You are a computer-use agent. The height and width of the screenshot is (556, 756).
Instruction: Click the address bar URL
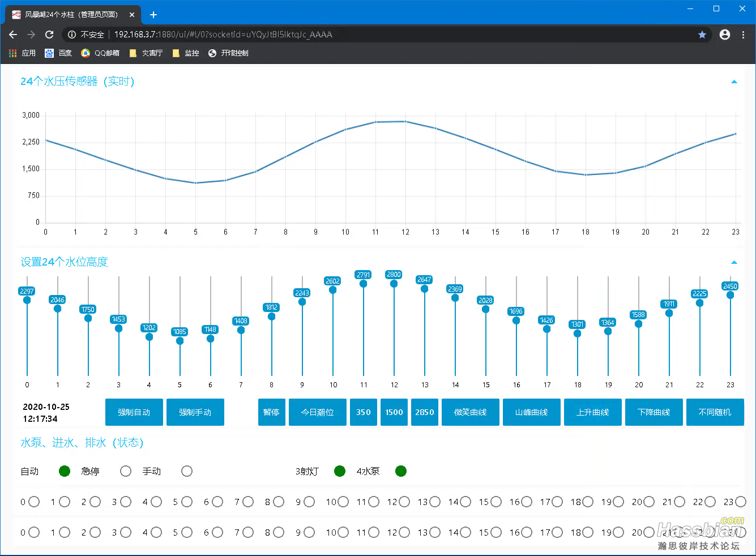(223, 35)
